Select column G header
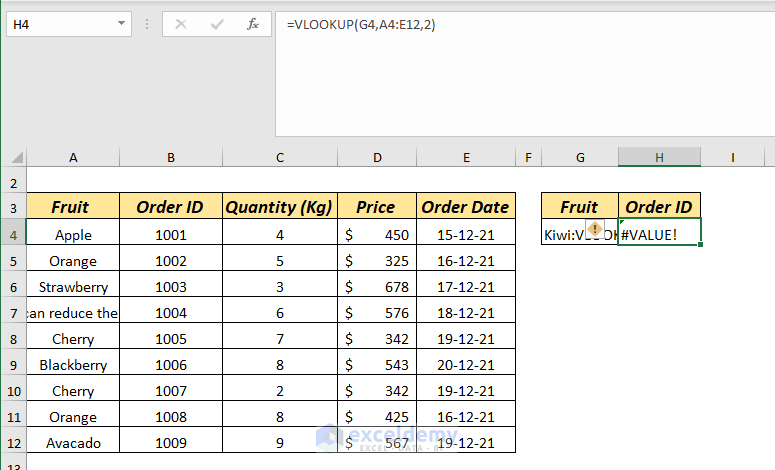This screenshot has width=775, height=470. tap(580, 158)
